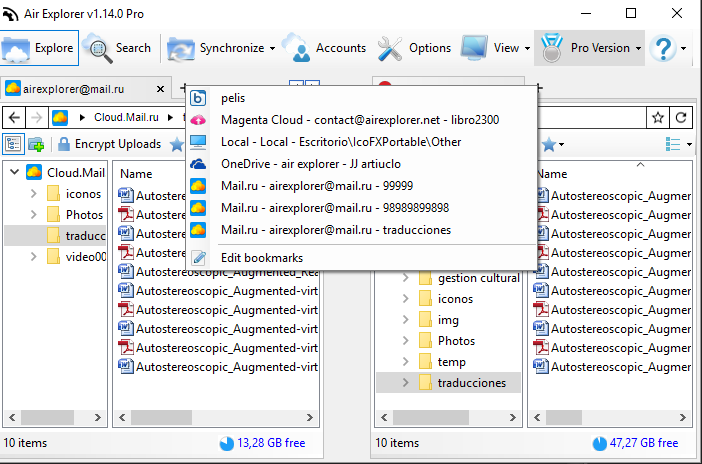Select the Magenta Cloud libro2300 bookmark

361,120
